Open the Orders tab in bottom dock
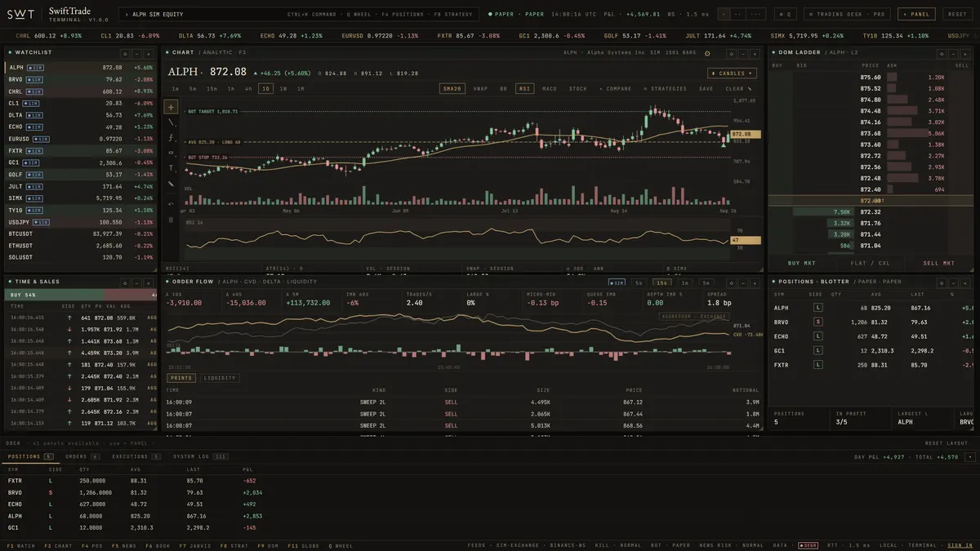This screenshot has width=980, height=551. tap(82, 456)
